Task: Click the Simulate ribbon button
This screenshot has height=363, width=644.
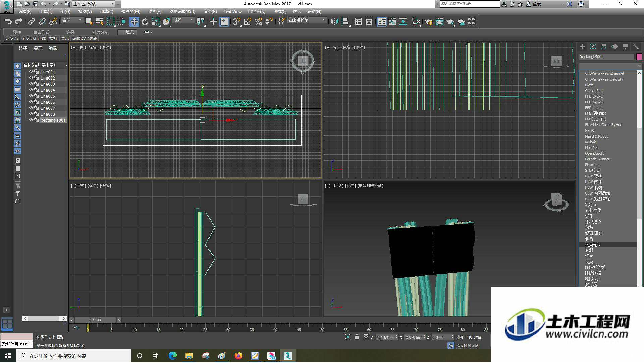Action: [x=53, y=39]
